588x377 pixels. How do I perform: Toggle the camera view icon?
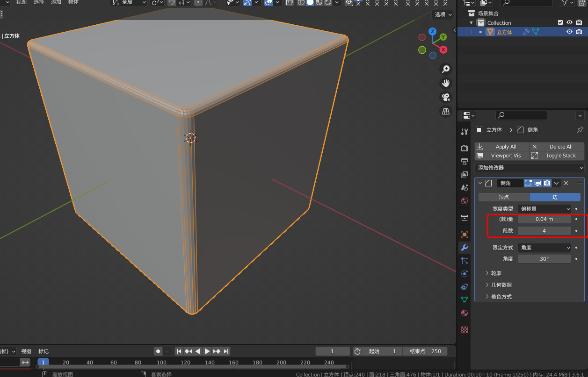[x=446, y=97]
